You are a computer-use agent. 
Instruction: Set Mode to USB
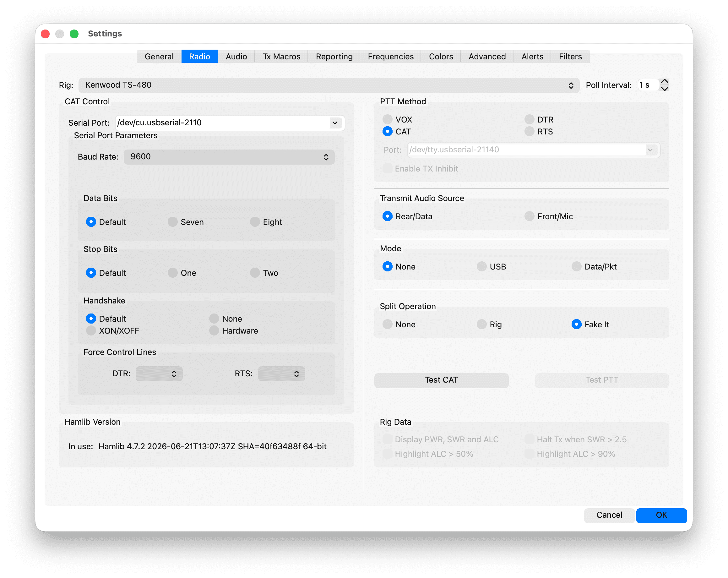pyautogui.click(x=491, y=266)
